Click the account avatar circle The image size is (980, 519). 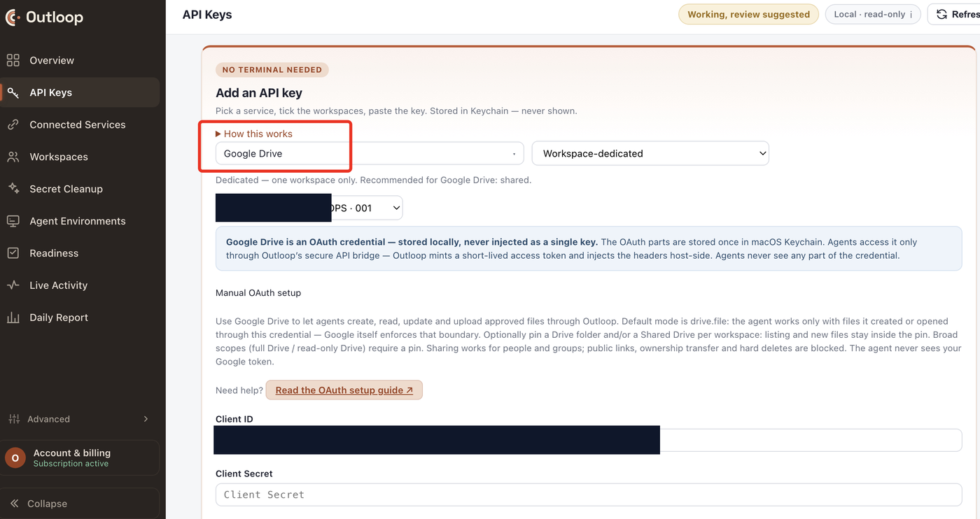[x=15, y=458]
